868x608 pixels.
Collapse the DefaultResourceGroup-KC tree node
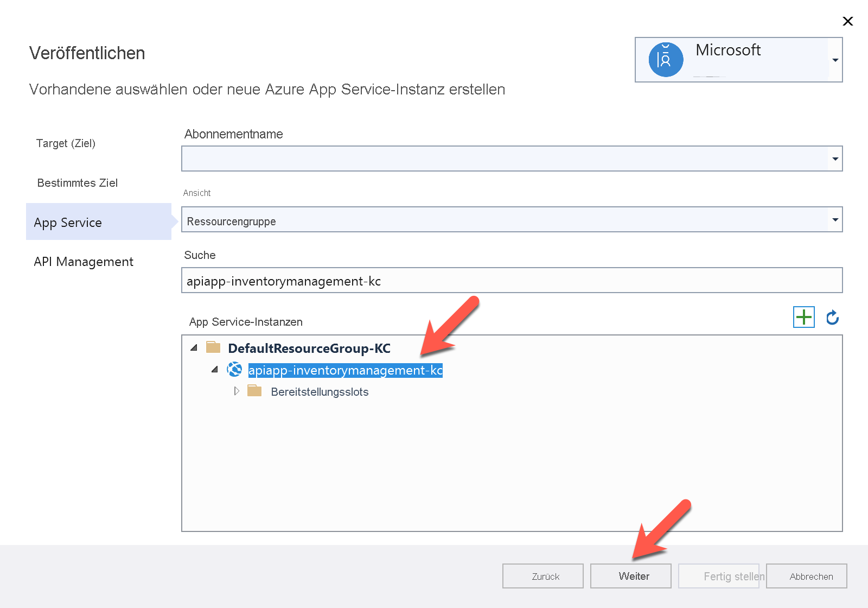click(194, 348)
